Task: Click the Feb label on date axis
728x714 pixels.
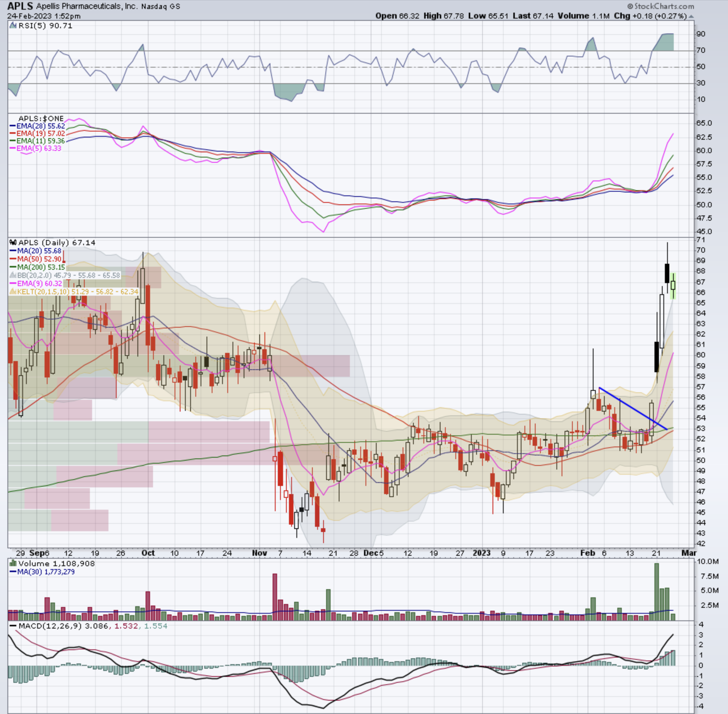Action: point(588,553)
